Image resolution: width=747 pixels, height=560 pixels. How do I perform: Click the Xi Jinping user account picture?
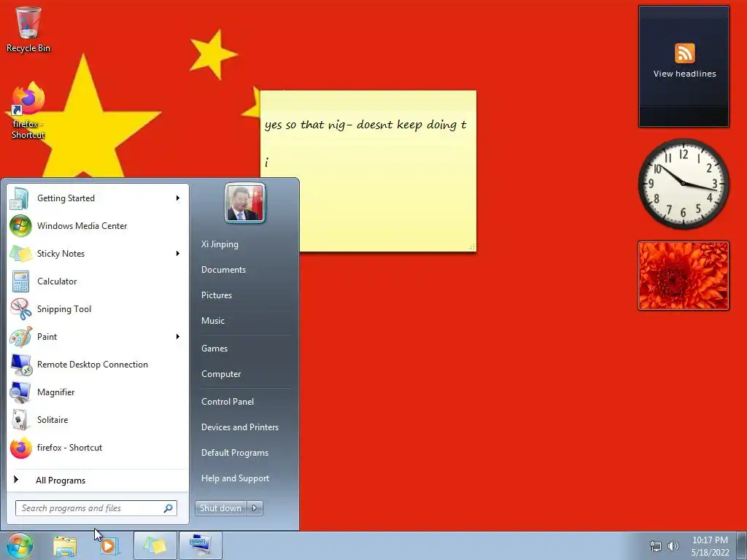pos(245,203)
